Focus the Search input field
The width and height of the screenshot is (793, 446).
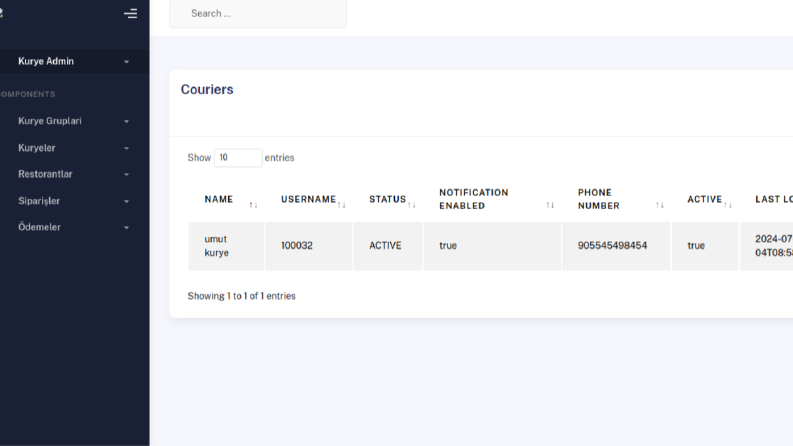pyautogui.click(x=258, y=14)
